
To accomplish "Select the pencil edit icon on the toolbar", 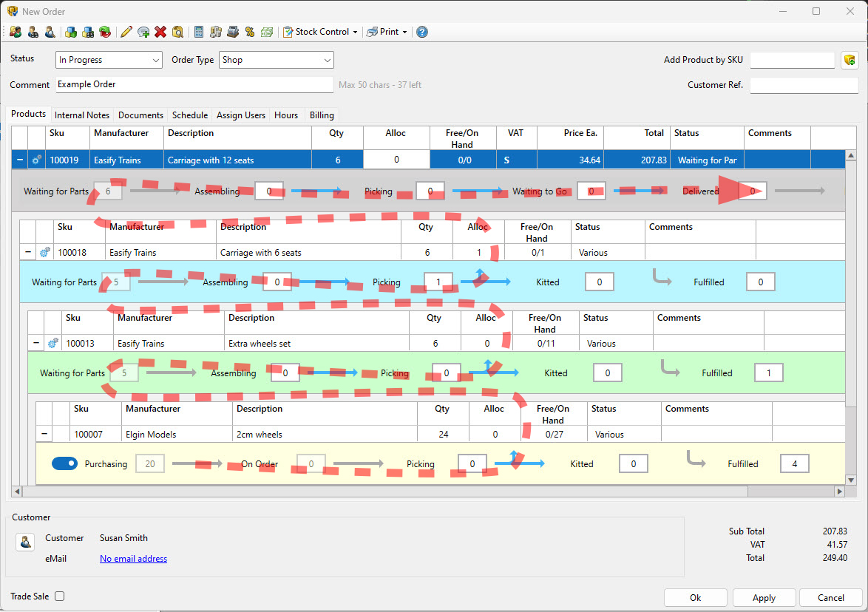I will [125, 32].
